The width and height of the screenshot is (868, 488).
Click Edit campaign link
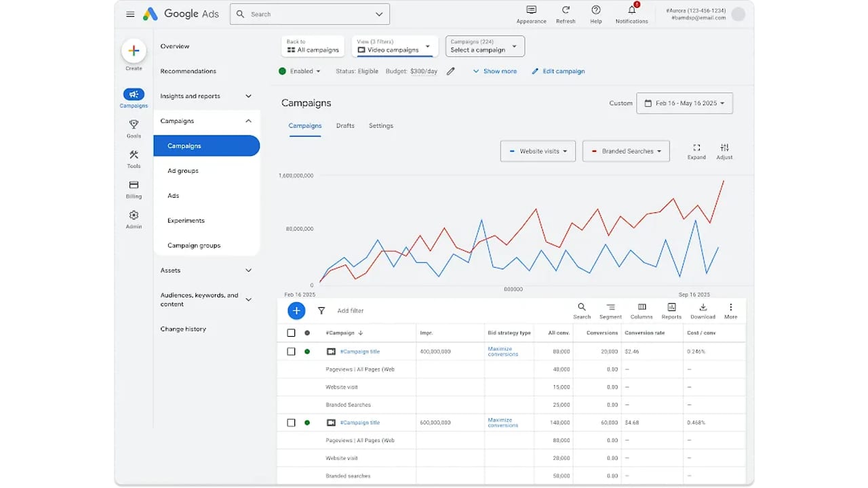coord(558,71)
